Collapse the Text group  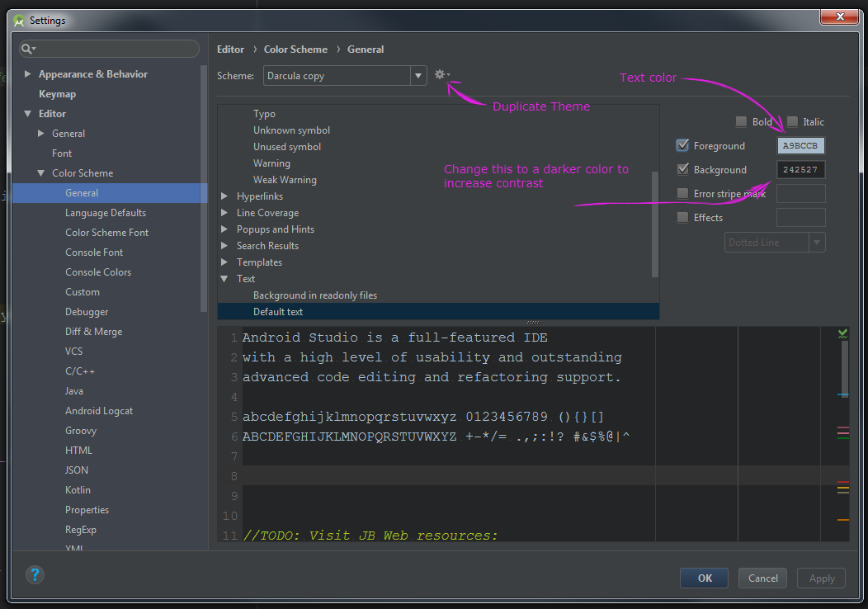click(224, 278)
